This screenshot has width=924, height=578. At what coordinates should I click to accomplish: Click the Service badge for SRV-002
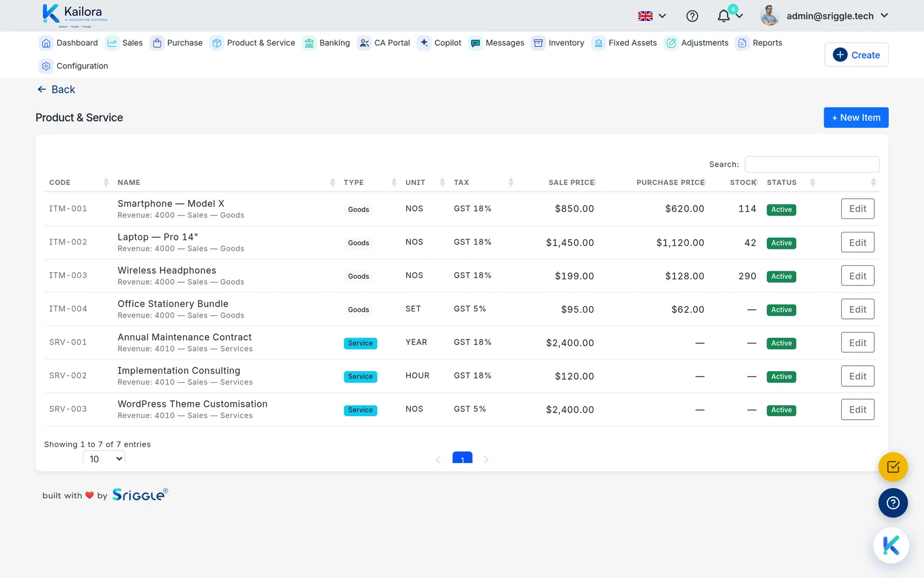[x=360, y=377]
